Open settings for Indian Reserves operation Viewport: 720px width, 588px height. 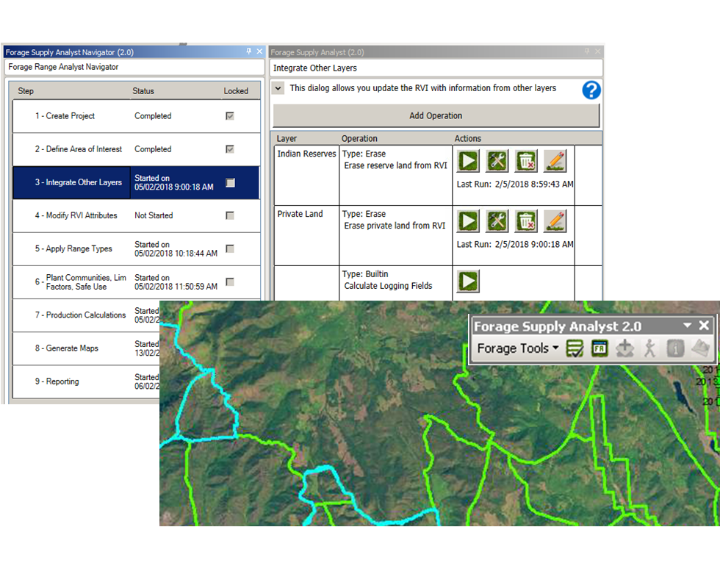497,161
